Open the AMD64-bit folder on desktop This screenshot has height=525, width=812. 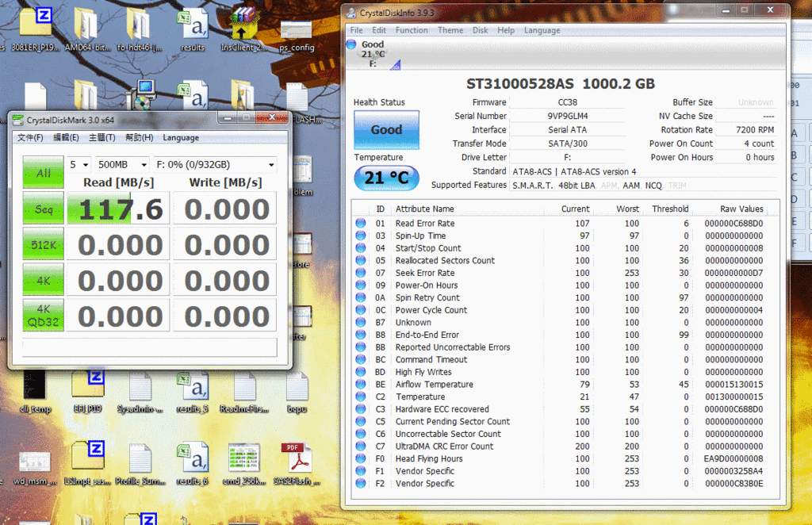pyautogui.click(x=85, y=24)
